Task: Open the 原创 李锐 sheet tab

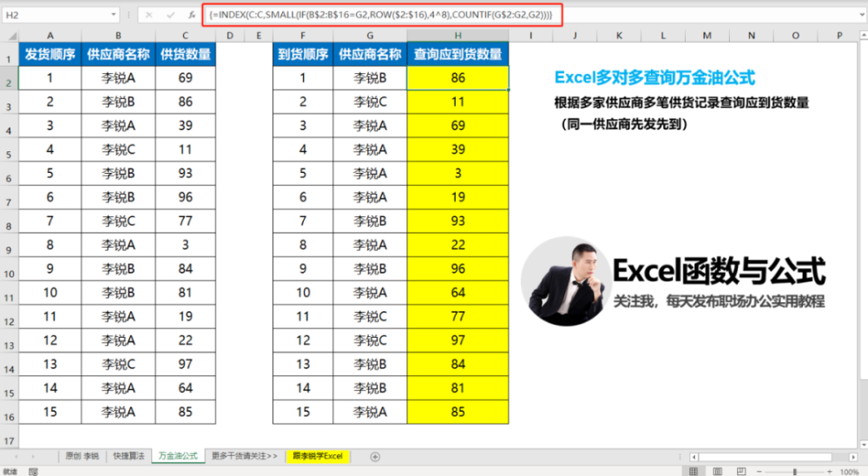Action: coord(82,456)
